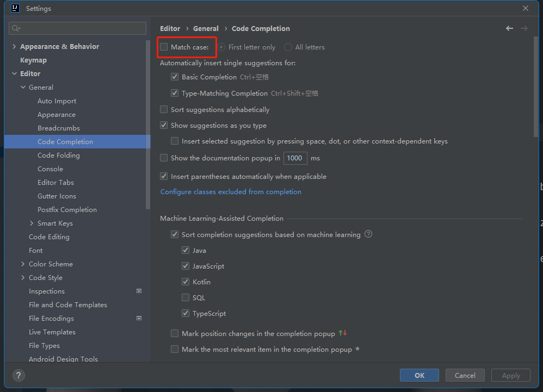Click the machine learning help icon
This screenshot has height=392, width=543.
pyautogui.click(x=368, y=234)
